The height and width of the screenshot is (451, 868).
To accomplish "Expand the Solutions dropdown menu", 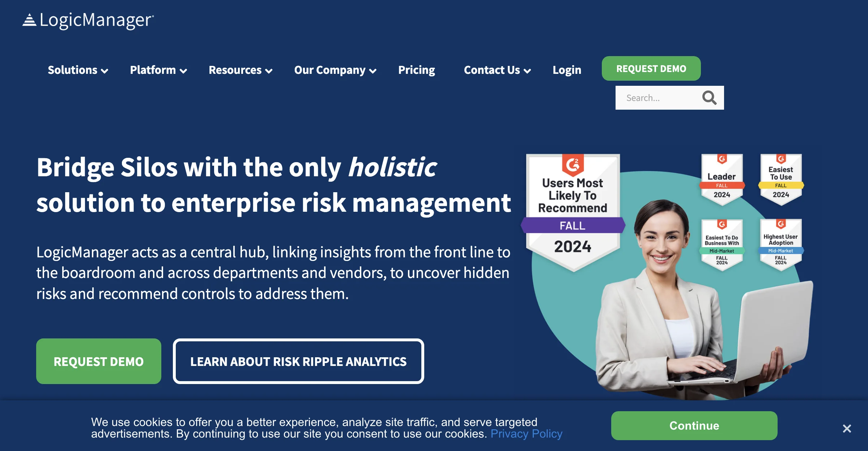I will coord(77,69).
